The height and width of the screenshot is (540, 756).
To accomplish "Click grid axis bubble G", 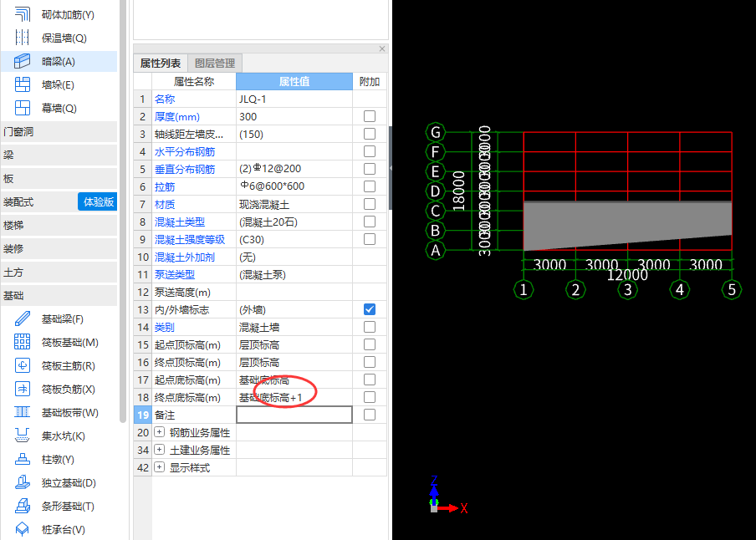I will 436,131.
